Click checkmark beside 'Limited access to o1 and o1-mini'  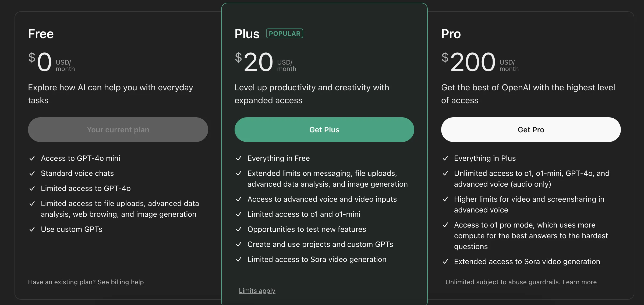(239, 214)
